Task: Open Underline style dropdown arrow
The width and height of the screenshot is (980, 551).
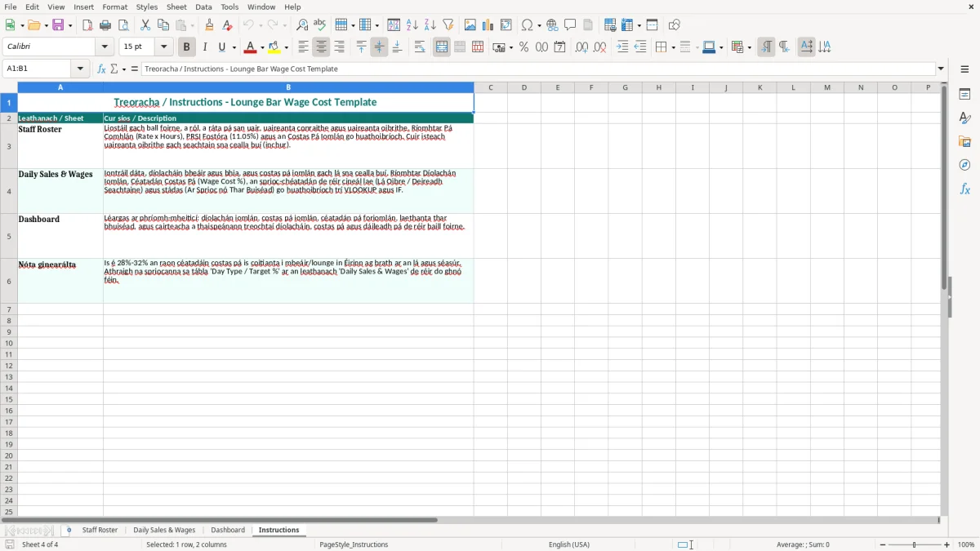Action: pos(234,47)
